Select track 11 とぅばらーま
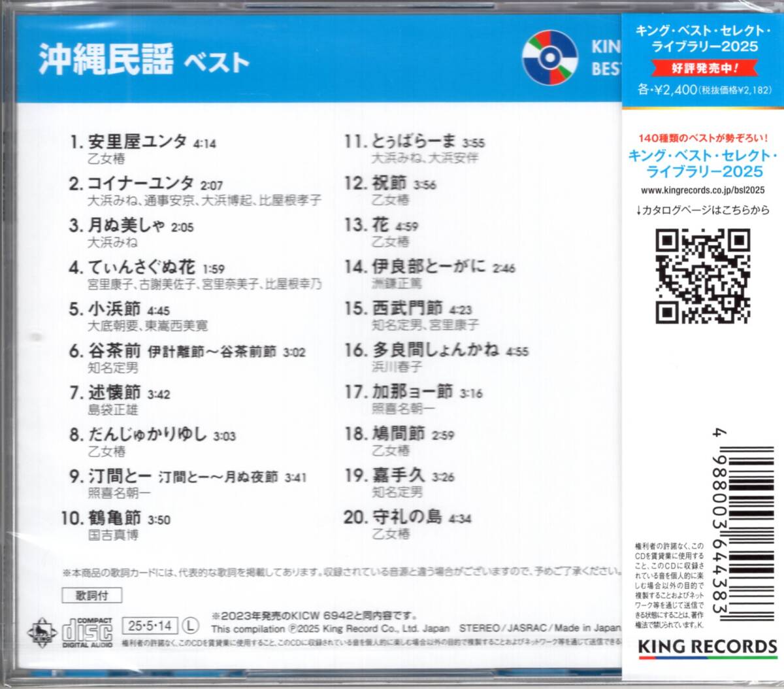784x689 pixels. pyautogui.click(x=415, y=141)
